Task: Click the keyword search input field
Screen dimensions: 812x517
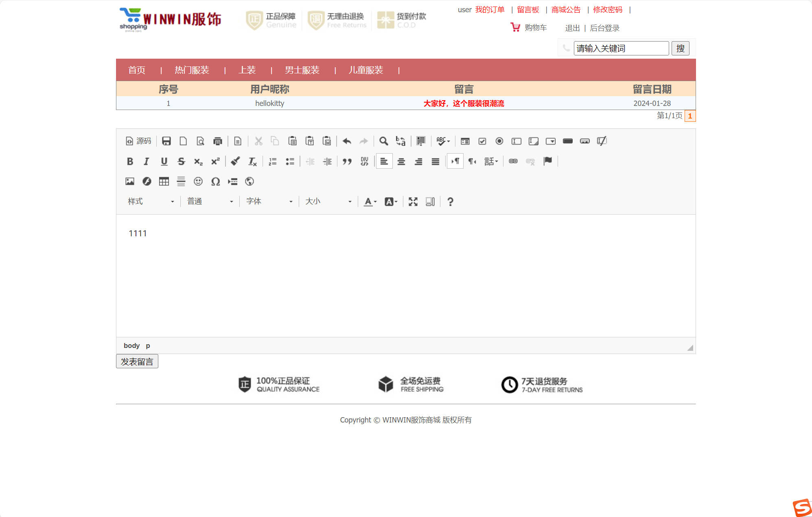Action: pyautogui.click(x=621, y=48)
